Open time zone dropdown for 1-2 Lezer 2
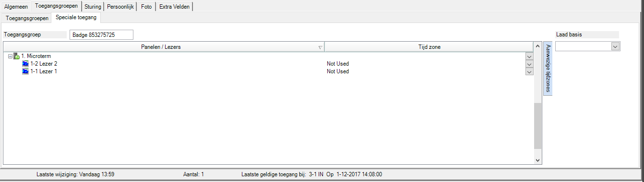The height and width of the screenshot is (182, 644). point(530,64)
